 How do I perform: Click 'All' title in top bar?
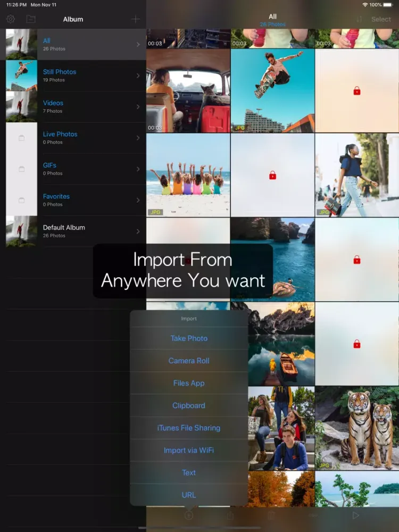pos(272,16)
